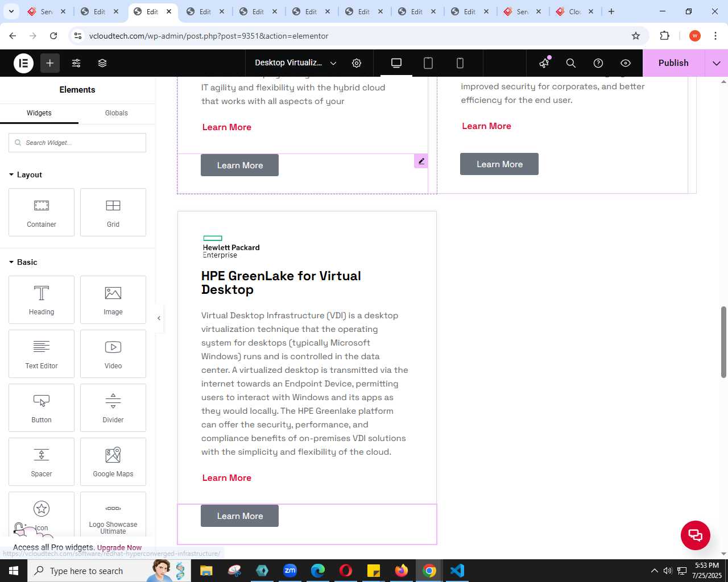This screenshot has height=582, width=728.
Task: Open the Elementor logo menu
Action: click(23, 63)
